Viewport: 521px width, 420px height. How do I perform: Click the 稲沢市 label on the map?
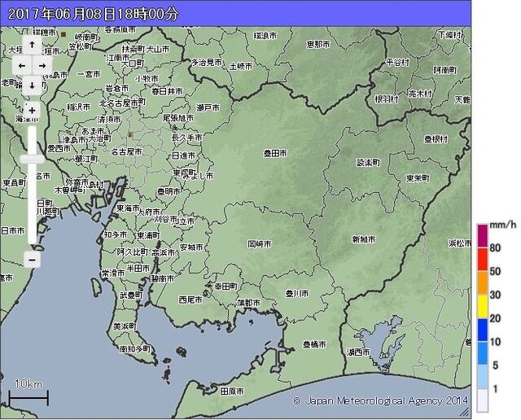[x=79, y=107]
